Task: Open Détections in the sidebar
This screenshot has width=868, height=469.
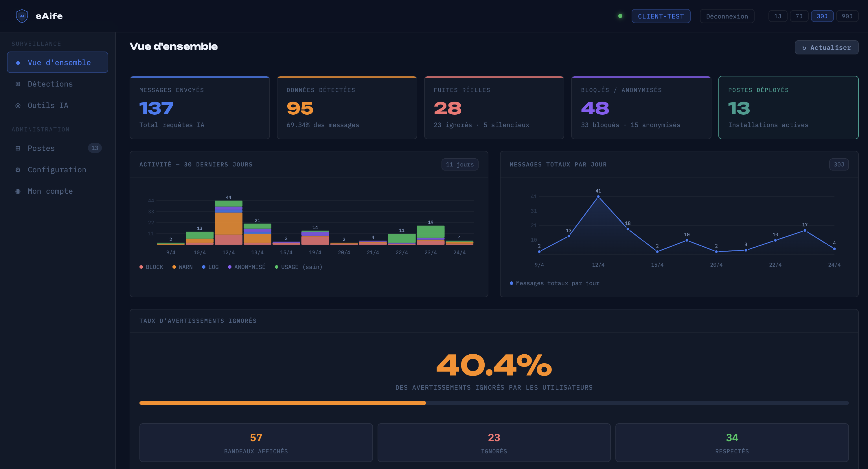Action: pyautogui.click(x=57, y=84)
